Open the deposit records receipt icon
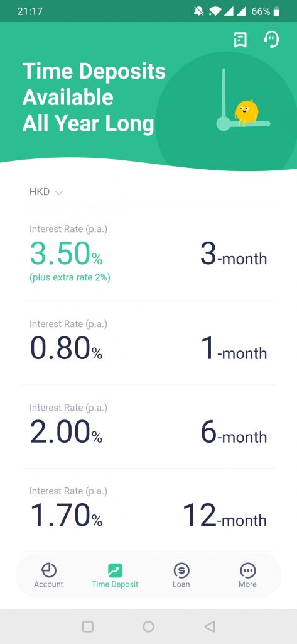This screenshot has height=644, width=297. point(240,40)
